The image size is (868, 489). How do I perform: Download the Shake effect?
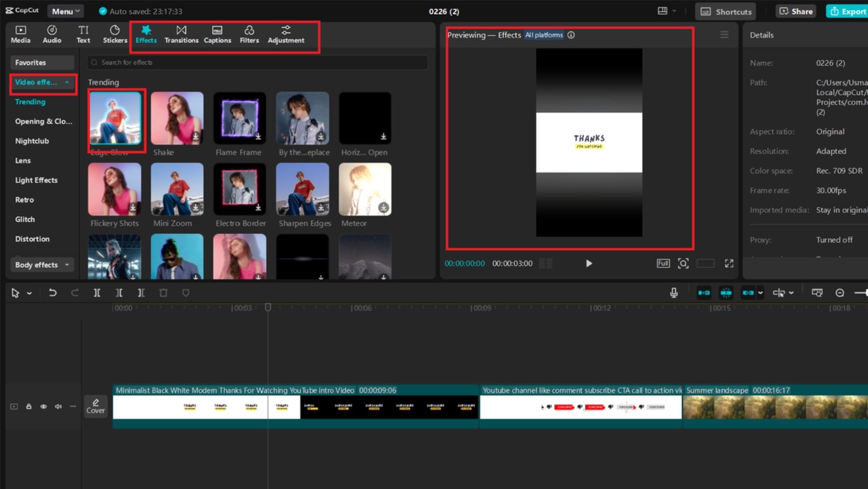pos(196,137)
